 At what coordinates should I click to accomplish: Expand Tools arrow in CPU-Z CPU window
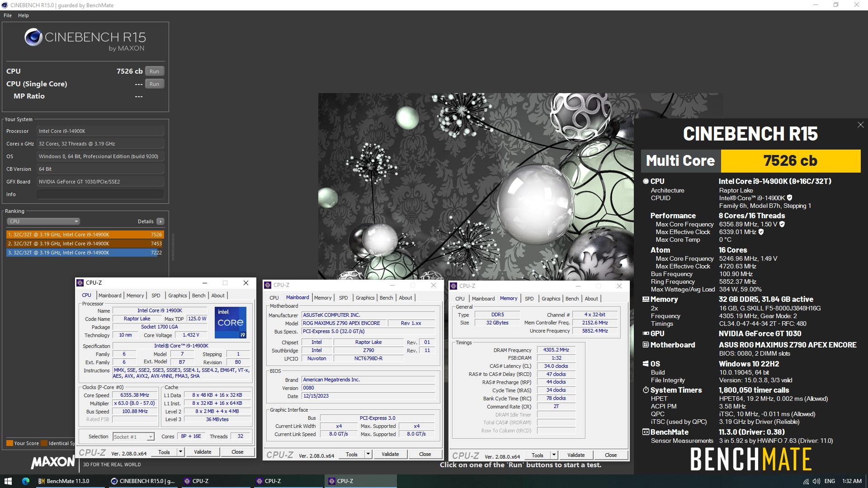coord(180,452)
